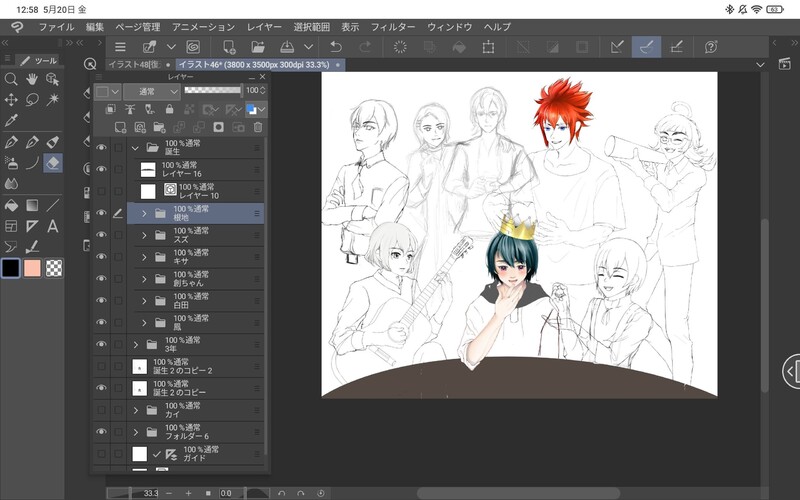Toggle Lock layer padlock icon
Screen dimensions: 800x500
click(x=169, y=109)
